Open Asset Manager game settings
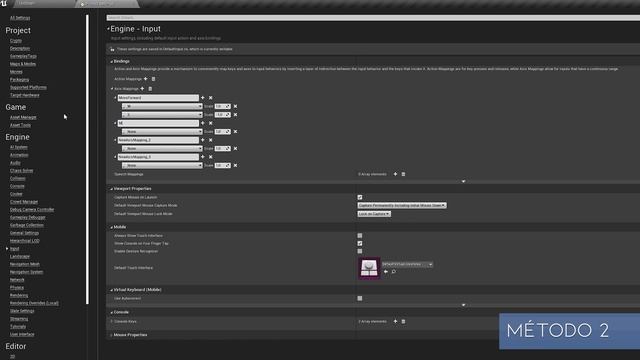The height and width of the screenshot is (360, 640). (x=23, y=117)
